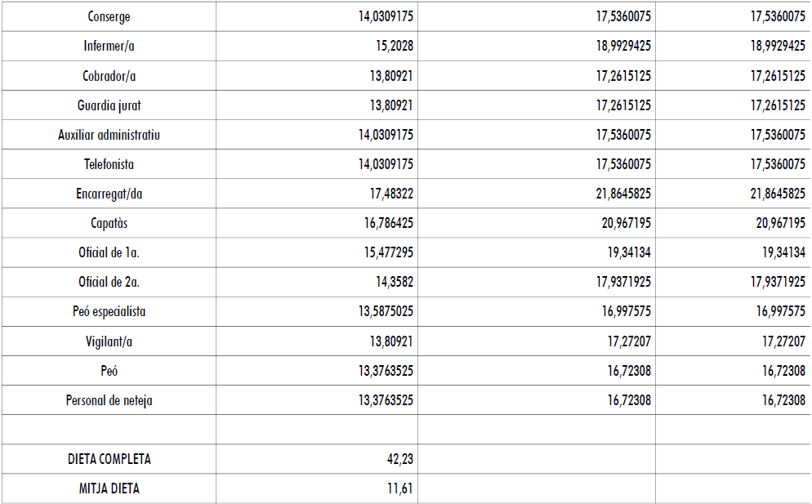Click the Encarregat/da cell
The image size is (812, 504).
click(109, 194)
